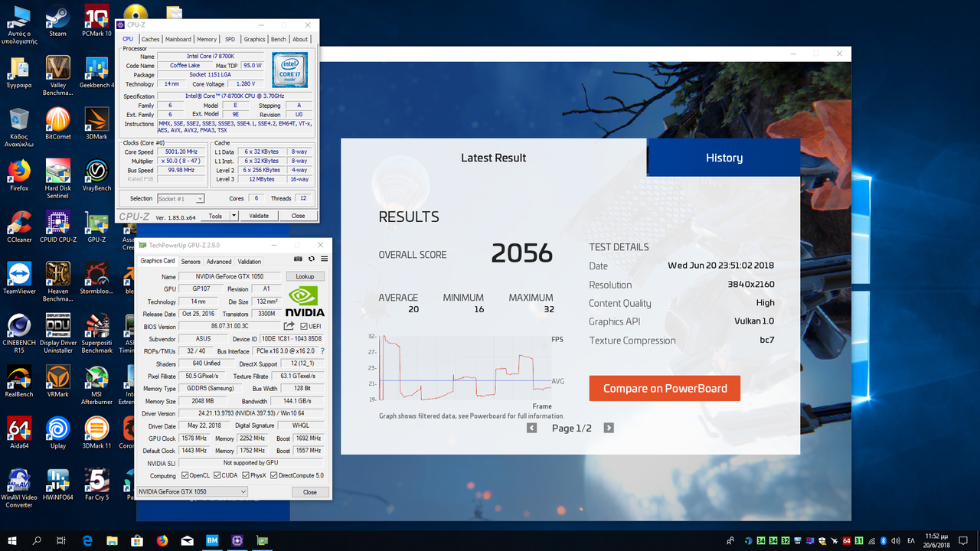
Task: Switch to Caches tab in CPU-Z
Action: click(x=151, y=39)
